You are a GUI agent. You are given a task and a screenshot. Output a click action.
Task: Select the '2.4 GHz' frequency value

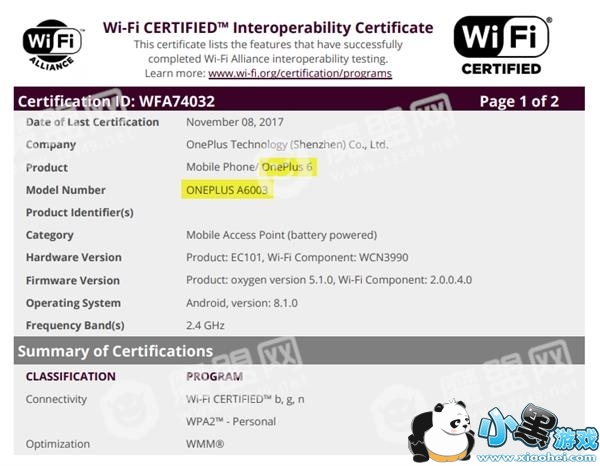pos(205,326)
